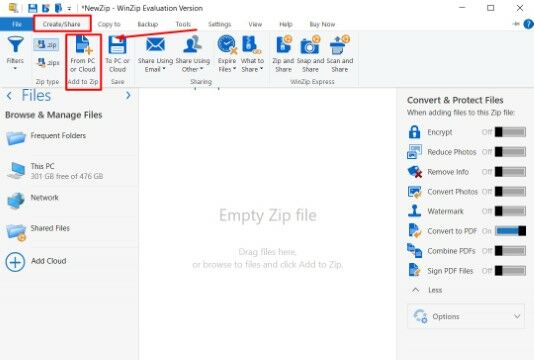Toggle Reduce Photos switch
Image resolution: width=534 pixels, height=360 pixels.
[510, 152]
